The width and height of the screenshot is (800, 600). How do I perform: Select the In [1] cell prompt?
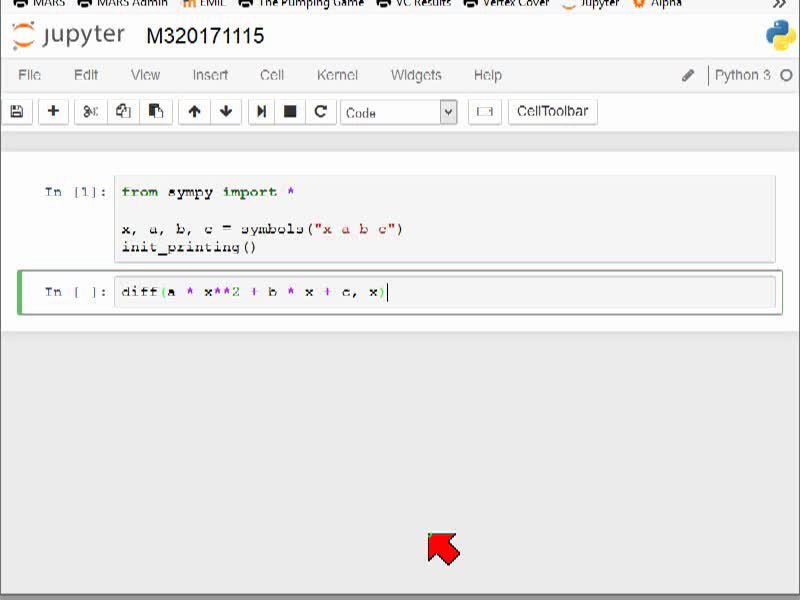coord(75,192)
